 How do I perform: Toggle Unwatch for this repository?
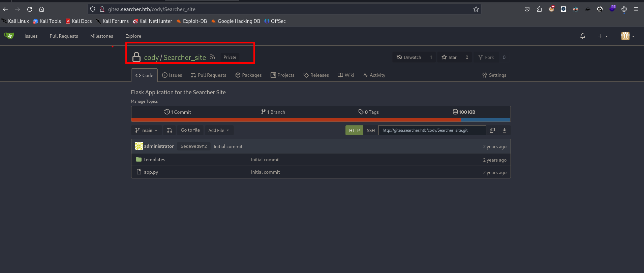click(409, 57)
